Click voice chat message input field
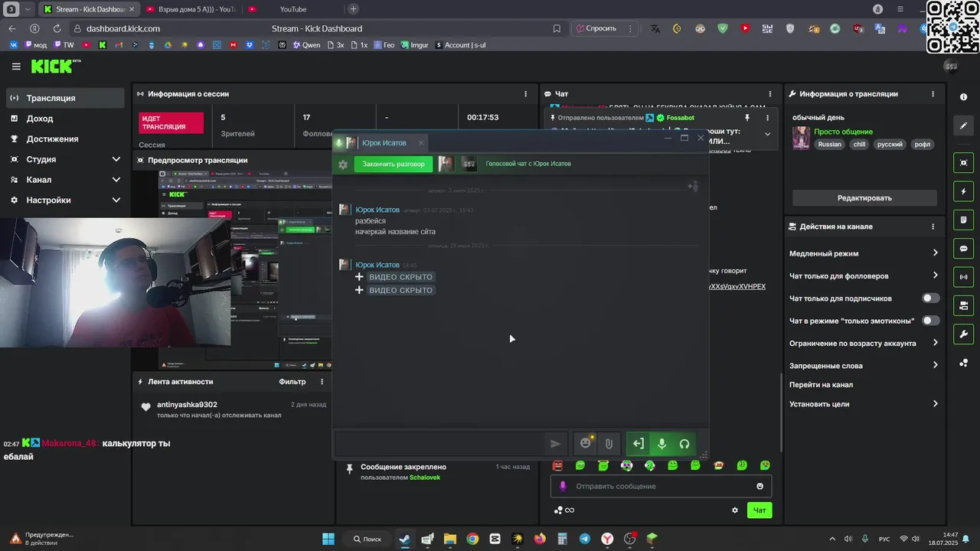The image size is (980, 551). coord(440,444)
